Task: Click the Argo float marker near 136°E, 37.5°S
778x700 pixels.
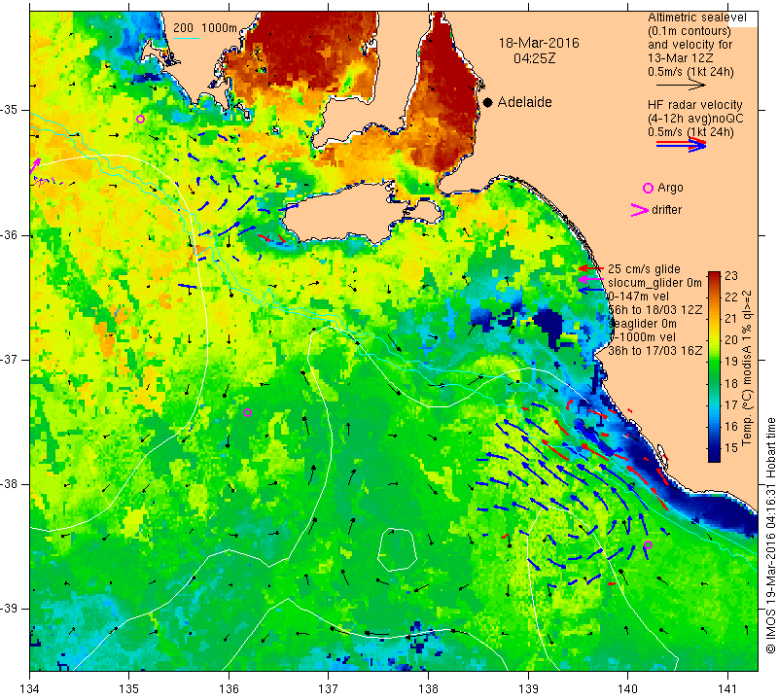Action: coord(248,412)
